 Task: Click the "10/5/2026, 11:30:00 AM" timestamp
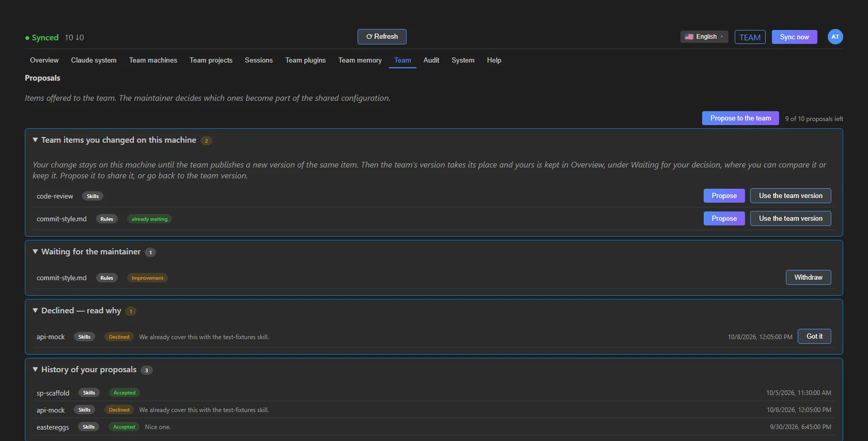[x=799, y=393]
